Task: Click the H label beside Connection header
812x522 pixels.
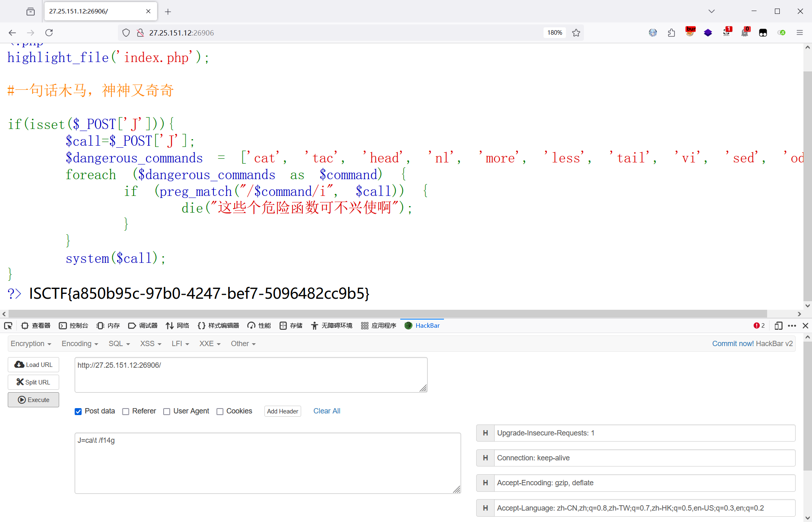Action: point(485,458)
